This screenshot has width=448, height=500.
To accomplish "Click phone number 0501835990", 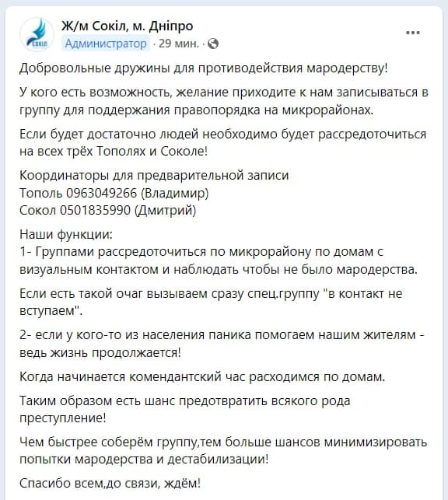I will [95, 211].
